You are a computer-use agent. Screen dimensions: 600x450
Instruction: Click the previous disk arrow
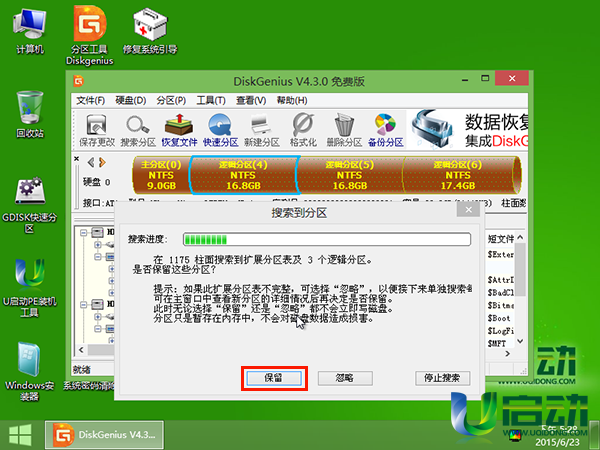pyautogui.click(x=91, y=163)
